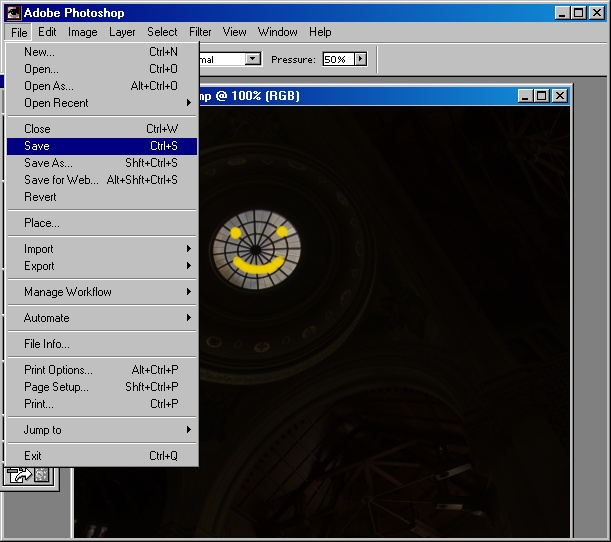Open the View menu
This screenshot has height=542, width=611.
[x=235, y=32]
